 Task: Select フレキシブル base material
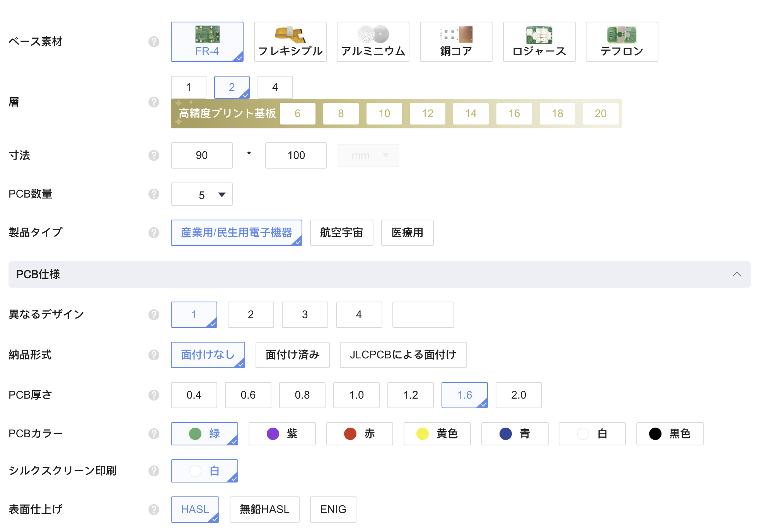pos(290,42)
